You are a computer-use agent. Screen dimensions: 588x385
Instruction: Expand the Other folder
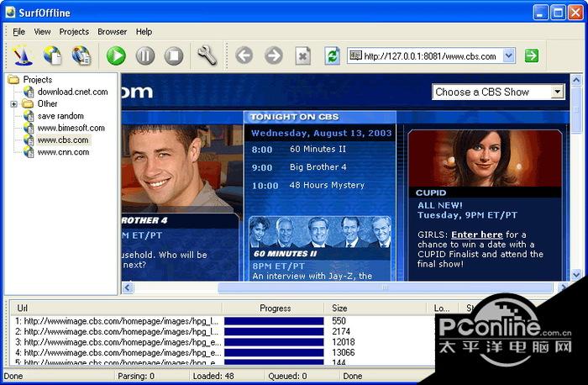[x=14, y=104]
